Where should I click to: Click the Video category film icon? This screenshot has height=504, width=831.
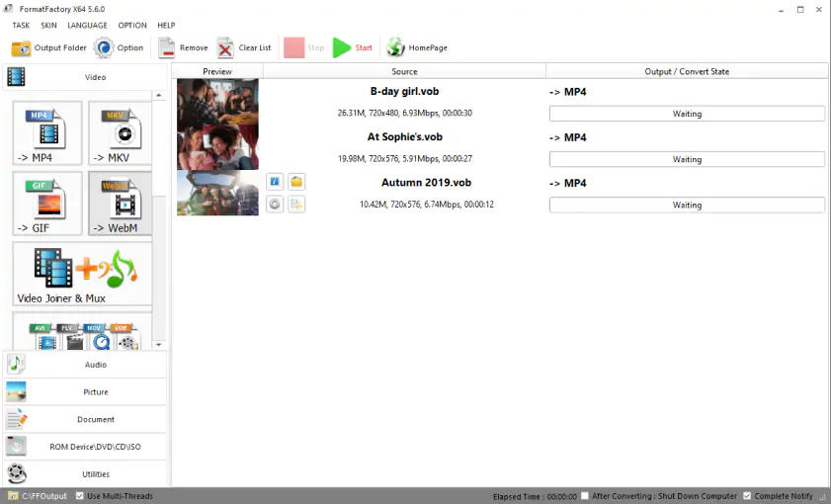click(16, 77)
